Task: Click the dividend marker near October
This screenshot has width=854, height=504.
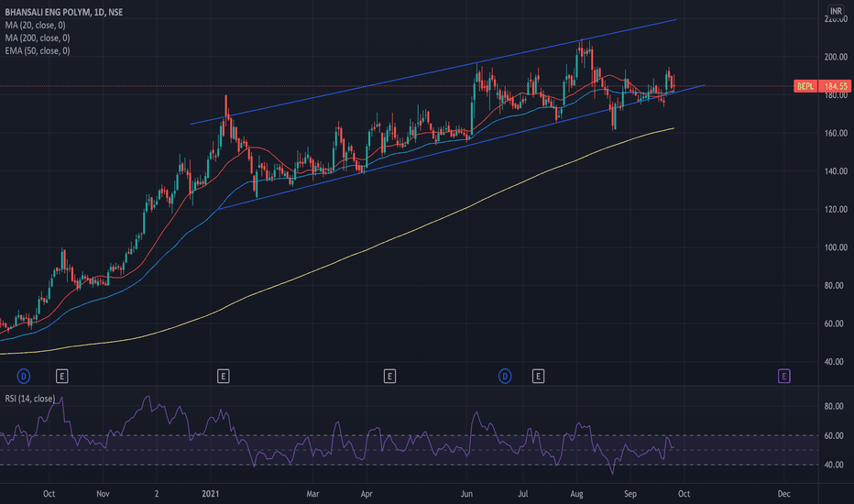Action: click(24, 376)
